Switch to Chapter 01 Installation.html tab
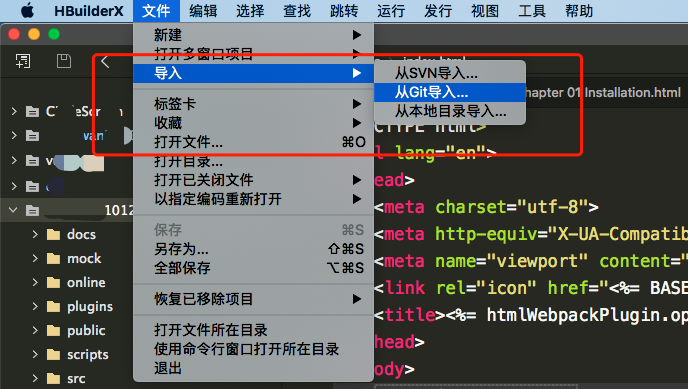The height and width of the screenshot is (389, 688). coord(603,93)
